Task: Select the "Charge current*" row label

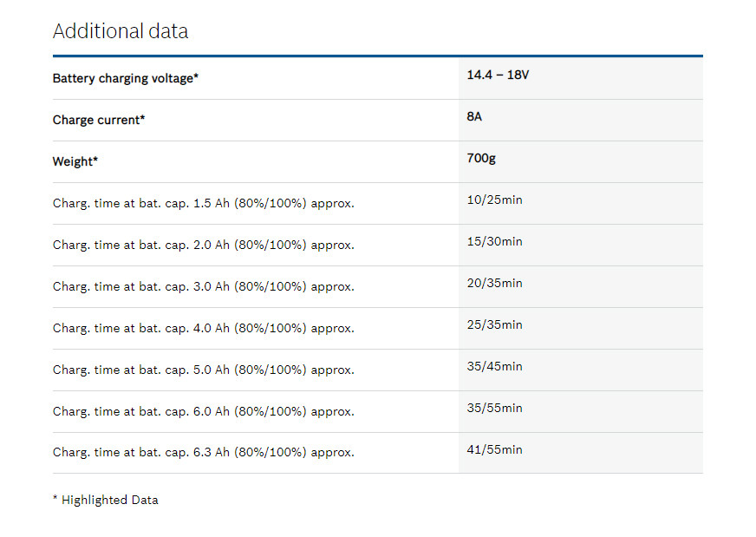Action: pyautogui.click(x=99, y=120)
